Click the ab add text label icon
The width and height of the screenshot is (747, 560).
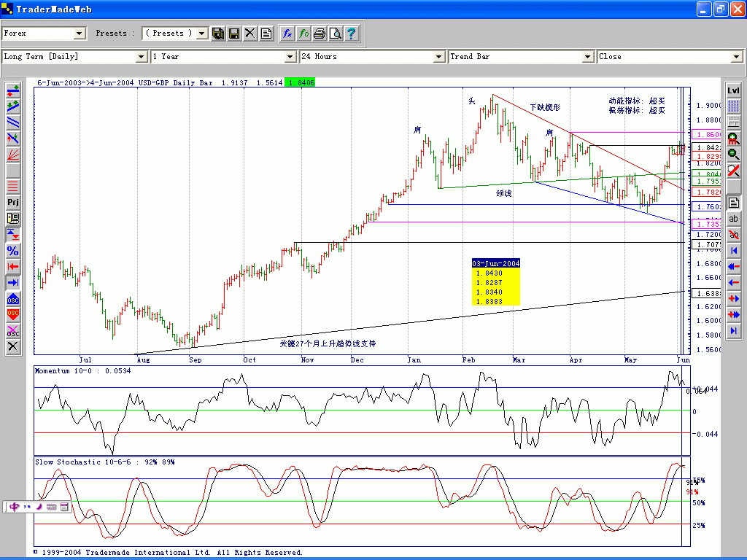point(734,219)
